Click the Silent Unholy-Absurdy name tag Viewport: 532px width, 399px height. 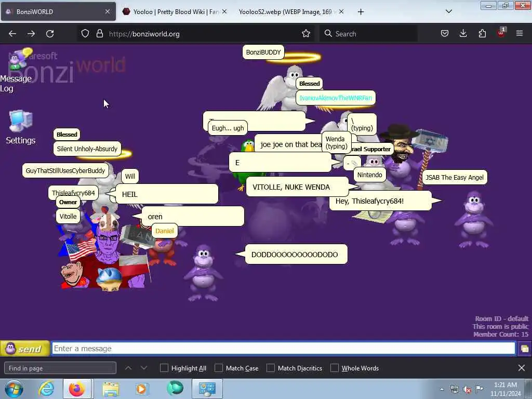[87, 149]
